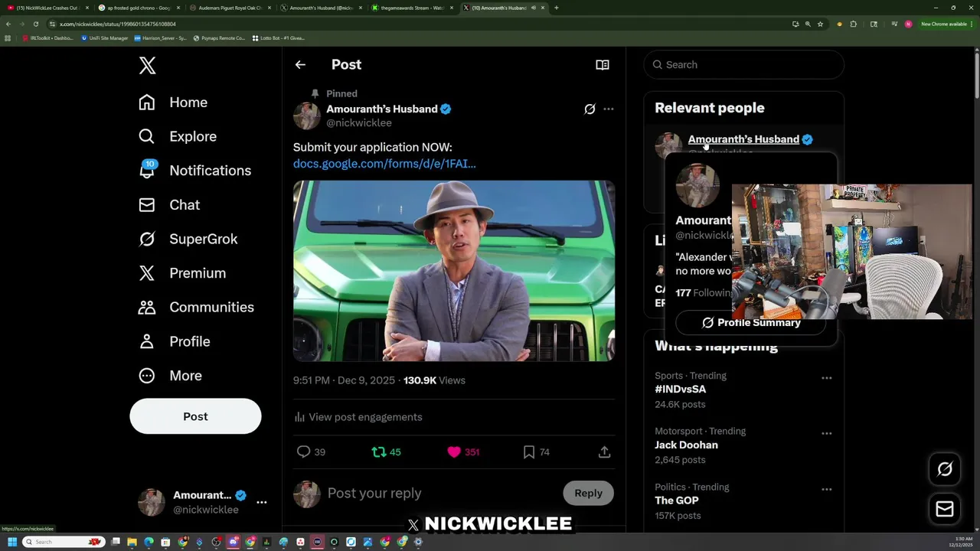
Task: Switch to thegameawards Stream tab
Action: point(412,8)
